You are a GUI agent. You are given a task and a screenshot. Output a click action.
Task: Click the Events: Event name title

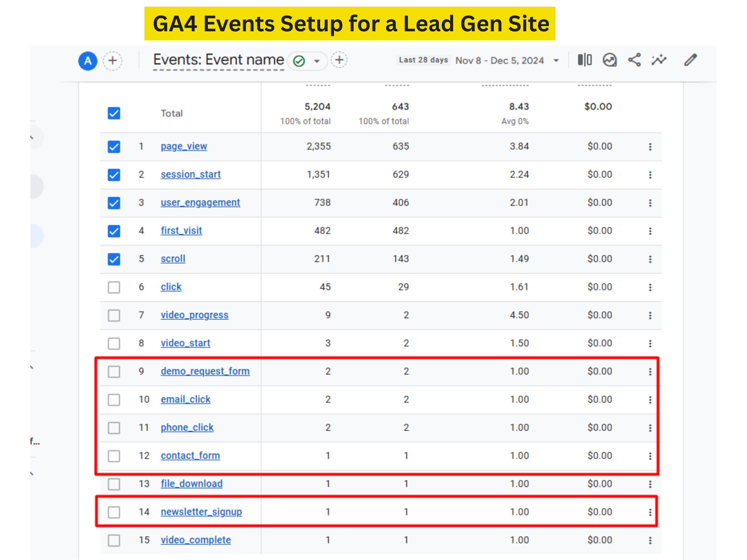tap(218, 60)
